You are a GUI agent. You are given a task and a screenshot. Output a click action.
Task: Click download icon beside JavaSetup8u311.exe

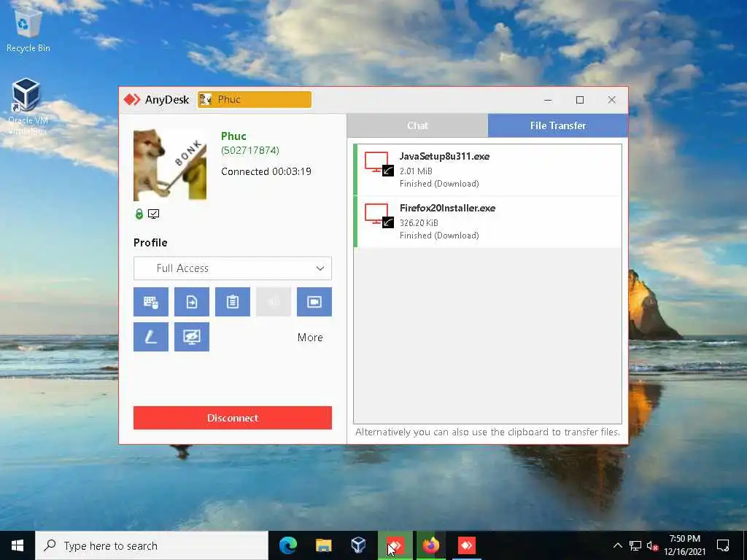[x=379, y=164]
